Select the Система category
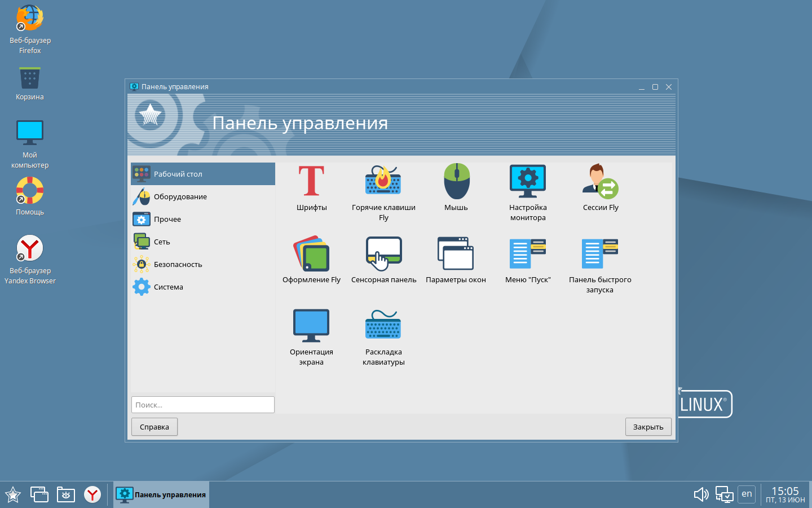Image resolution: width=812 pixels, height=508 pixels. pos(203,287)
